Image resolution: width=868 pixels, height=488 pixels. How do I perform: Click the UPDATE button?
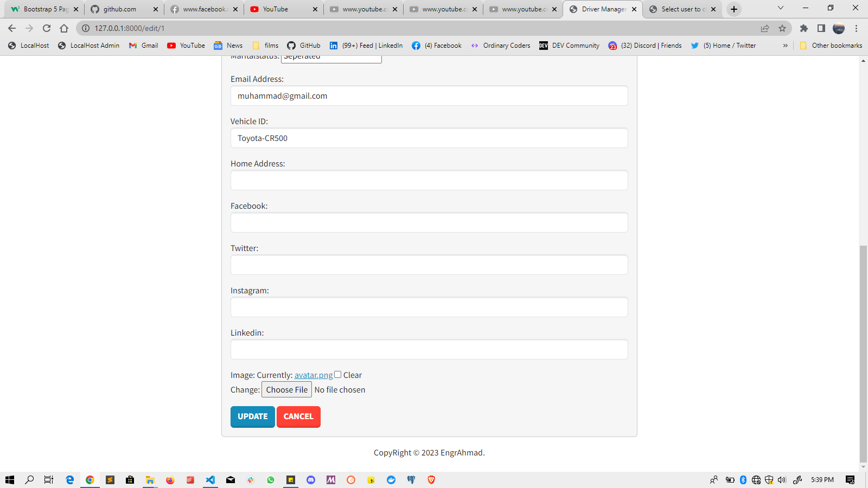(252, 416)
